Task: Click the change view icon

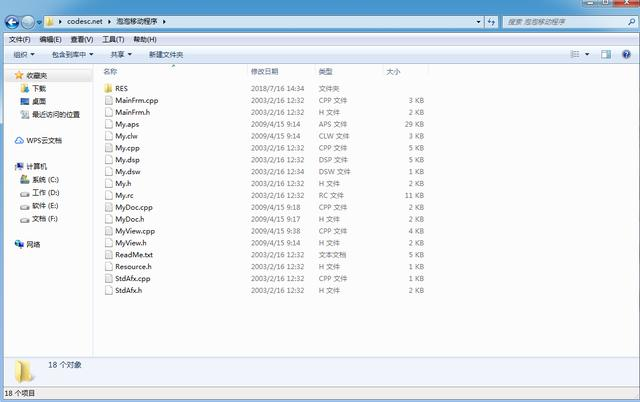Action: tap(575, 54)
